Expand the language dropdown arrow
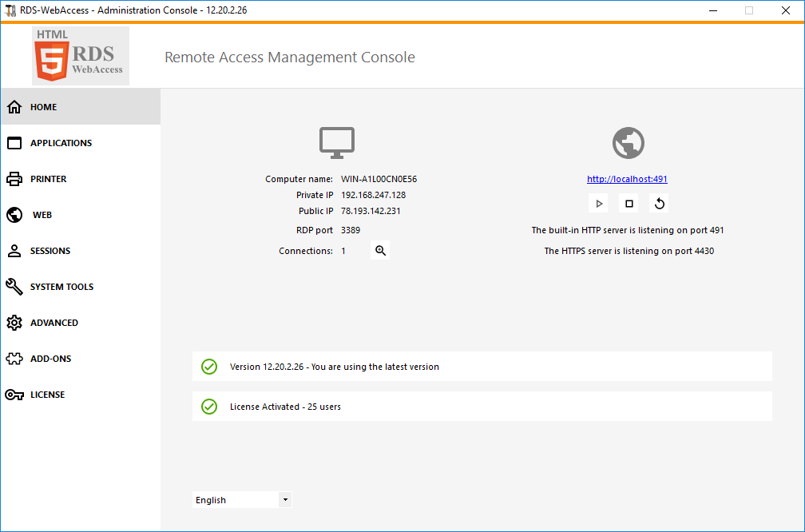This screenshot has width=805, height=532. click(x=285, y=500)
